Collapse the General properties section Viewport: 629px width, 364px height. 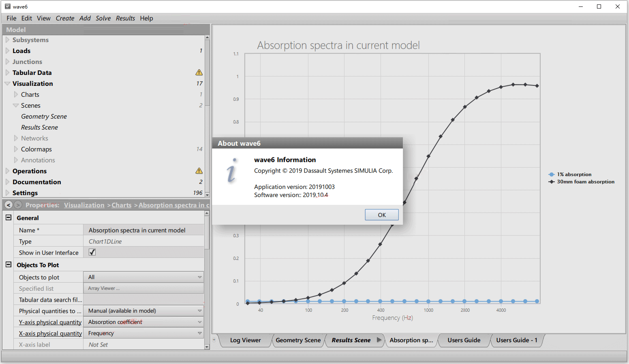click(8, 217)
